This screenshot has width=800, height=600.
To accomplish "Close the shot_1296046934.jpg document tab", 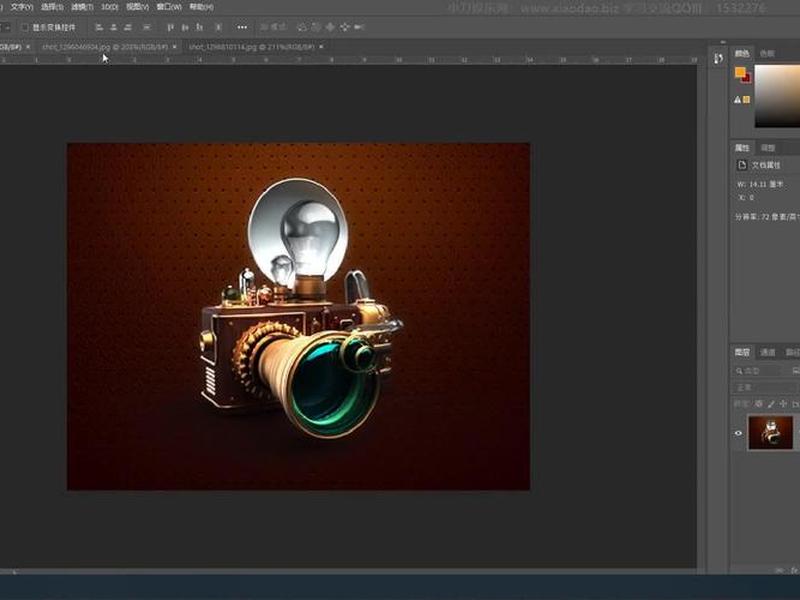I will click(174, 47).
